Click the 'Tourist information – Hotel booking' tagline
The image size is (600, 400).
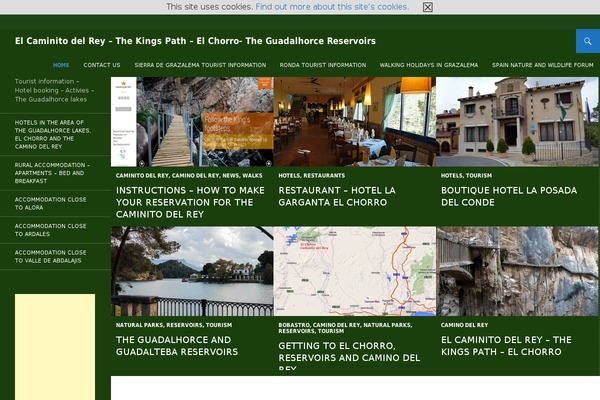tap(54, 90)
